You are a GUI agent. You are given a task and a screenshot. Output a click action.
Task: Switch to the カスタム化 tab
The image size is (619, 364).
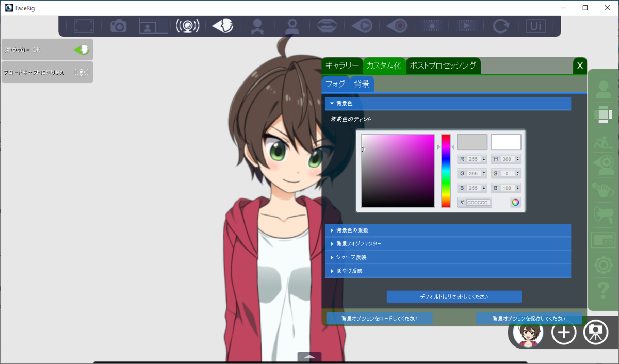click(384, 65)
